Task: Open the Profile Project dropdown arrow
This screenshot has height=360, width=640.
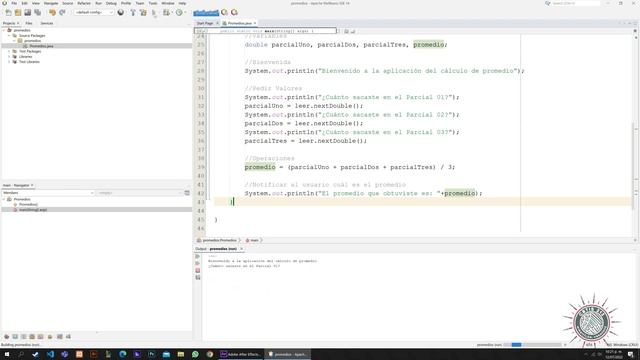Action: pos(184,13)
